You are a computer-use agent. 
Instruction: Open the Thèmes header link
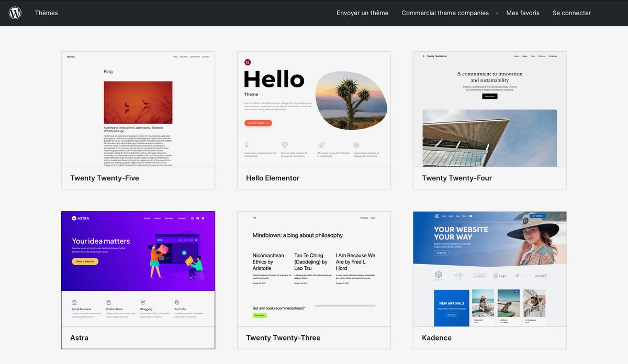pos(47,13)
